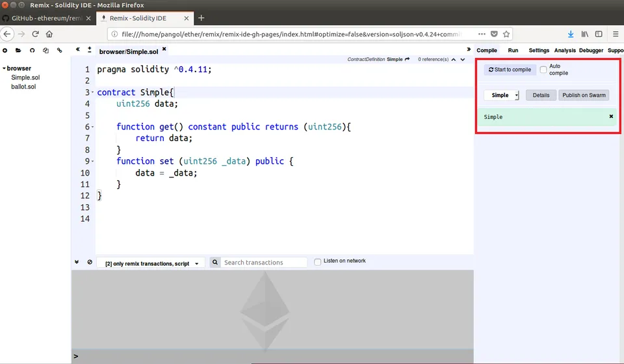Dismiss the Simple compile result box

[611, 116]
